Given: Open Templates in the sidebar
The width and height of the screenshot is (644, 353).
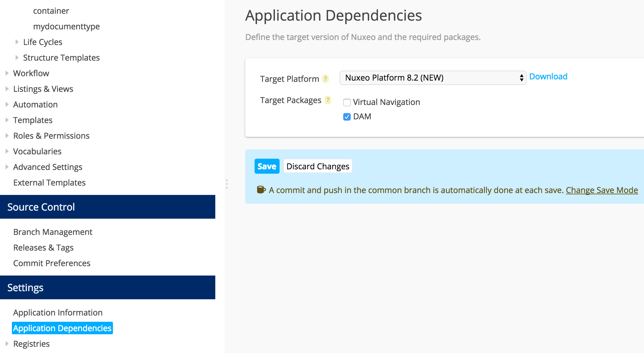Looking at the screenshot, I should tap(33, 120).
